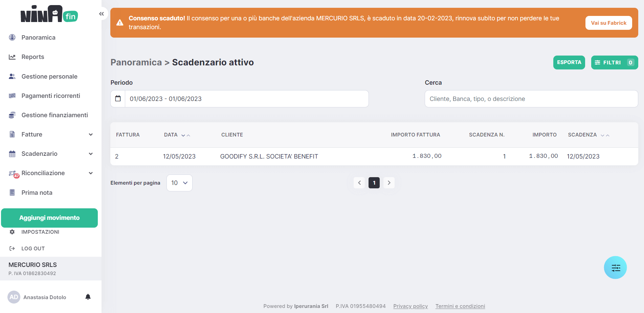Collapse the sidebar with double-chevron icon
Image resolution: width=644 pixels, height=313 pixels.
pos(101,14)
